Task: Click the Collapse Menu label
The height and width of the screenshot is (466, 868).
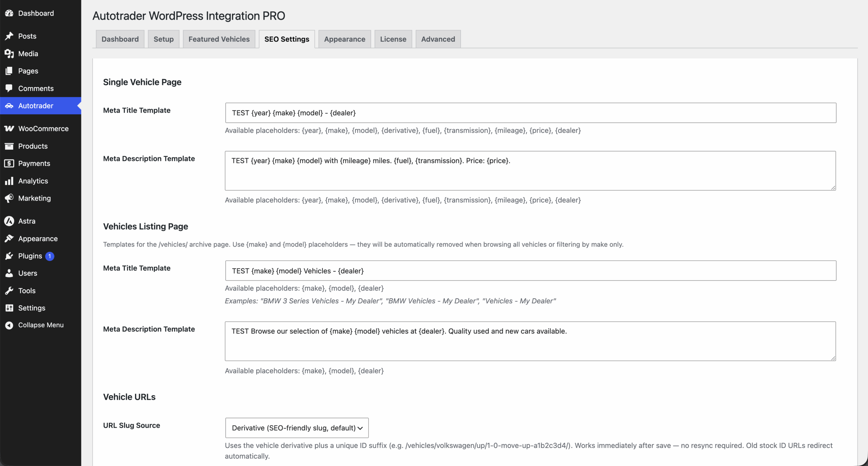Action: point(41,325)
